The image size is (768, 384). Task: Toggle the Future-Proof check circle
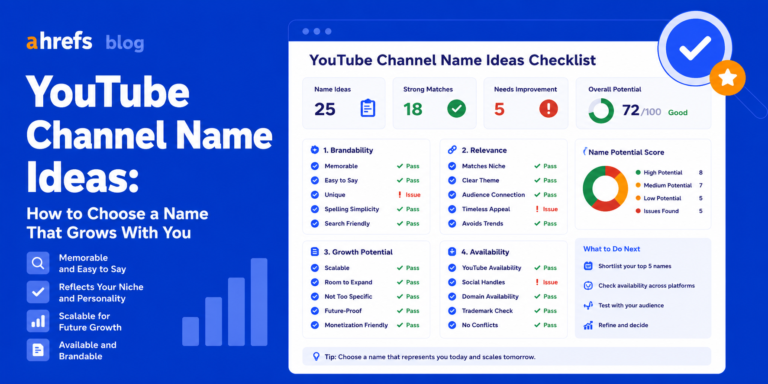click(x=314, y=311)
